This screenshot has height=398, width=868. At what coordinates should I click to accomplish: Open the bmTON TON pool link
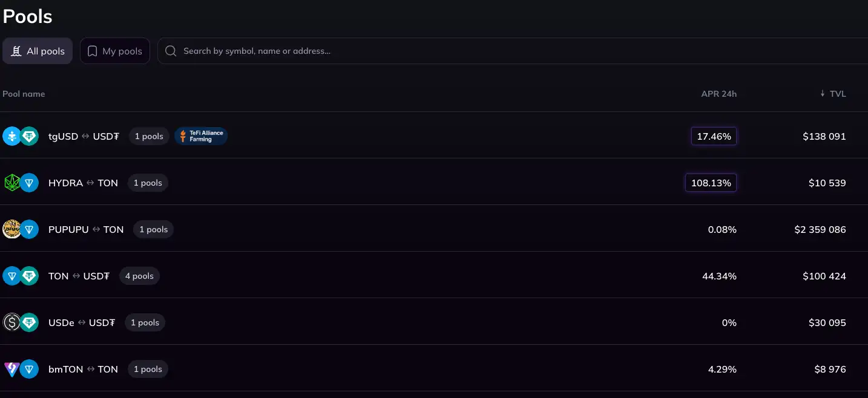[83, 369]
